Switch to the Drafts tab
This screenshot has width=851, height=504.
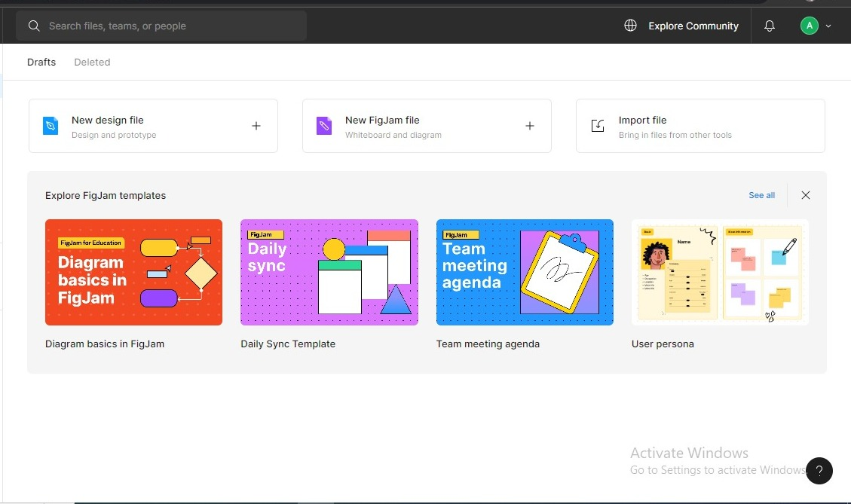pyautogui.click(x=41, y=62)
